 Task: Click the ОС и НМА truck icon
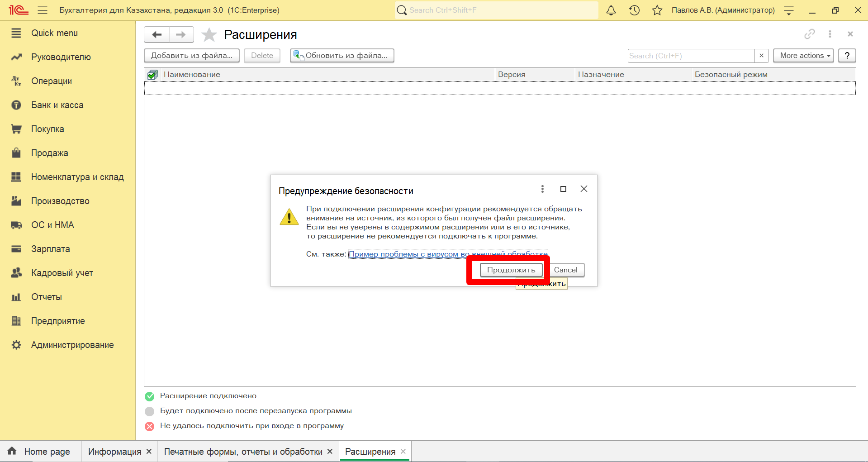(x=16, y=225)
